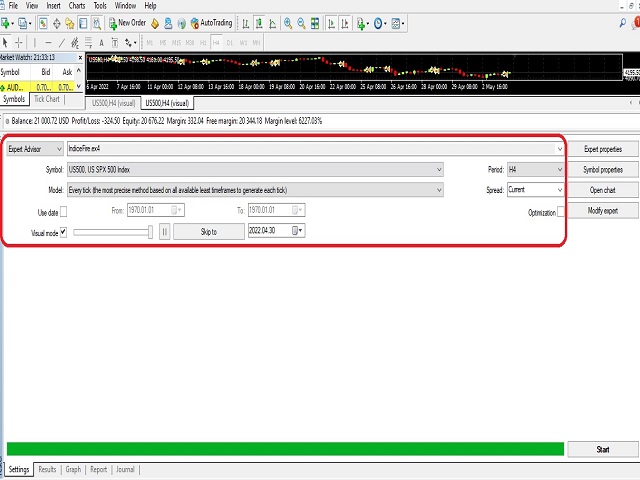Viewport: 640px width, 480px height.
Task: Enable the Use date checkbox
Action: [x=63, y=212]
